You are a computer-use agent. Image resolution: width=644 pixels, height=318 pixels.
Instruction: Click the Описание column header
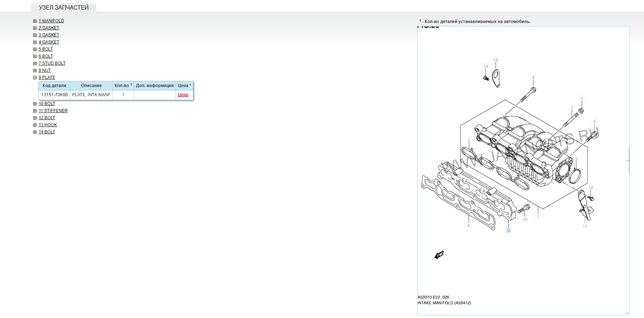[91, 86]
